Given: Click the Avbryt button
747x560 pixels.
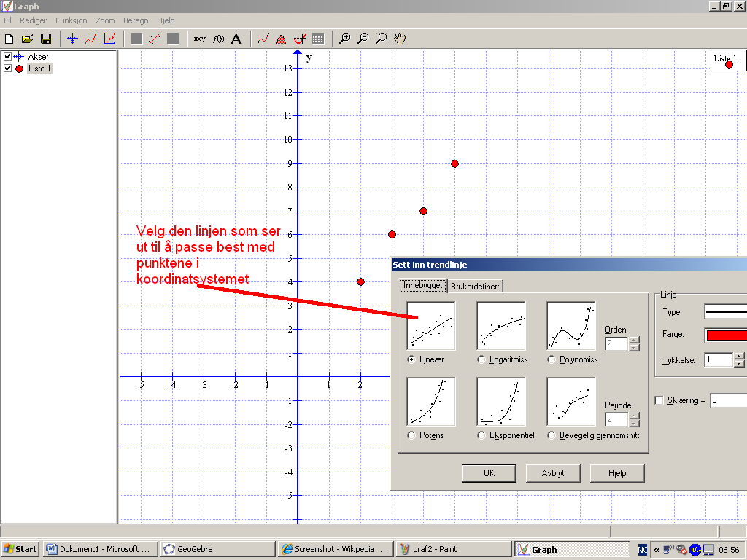Looking at the screenshot, I should pos(553,472).
